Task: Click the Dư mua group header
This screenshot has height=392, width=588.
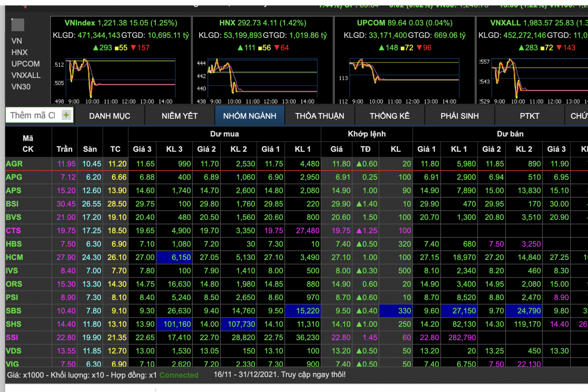Action: coord(225,134)
